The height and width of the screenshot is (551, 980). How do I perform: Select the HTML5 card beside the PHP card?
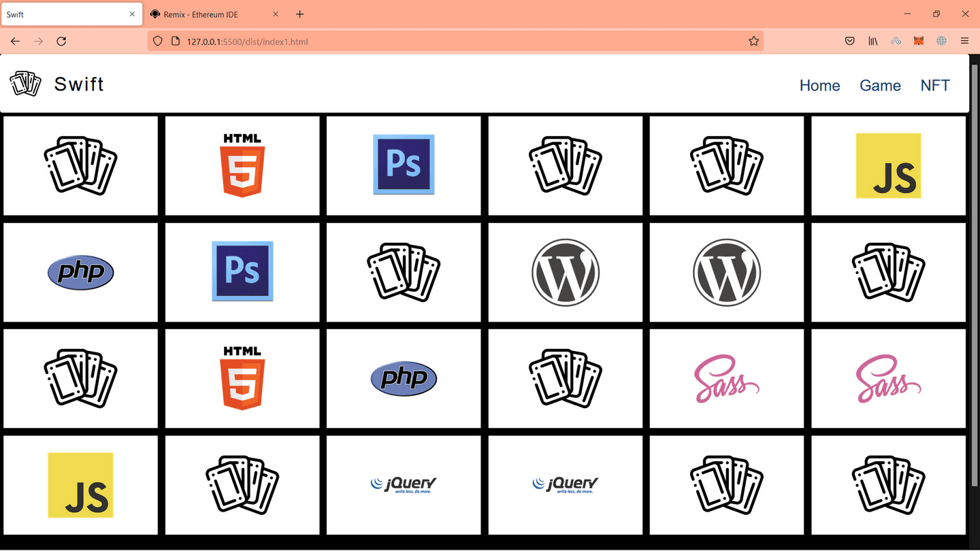[242, 379]
